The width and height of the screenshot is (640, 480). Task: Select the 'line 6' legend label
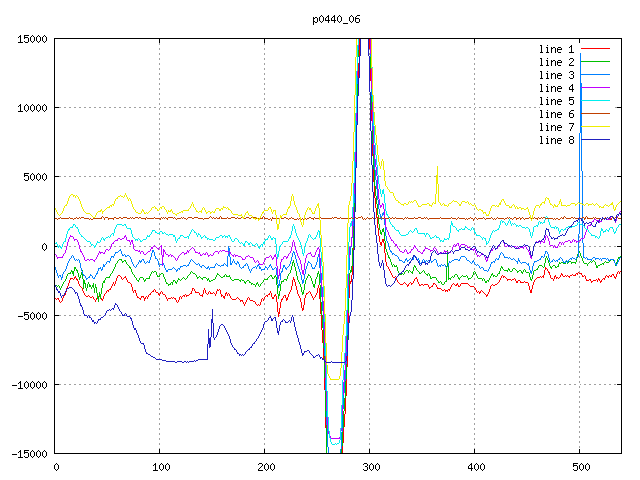[x=557, y=114]
